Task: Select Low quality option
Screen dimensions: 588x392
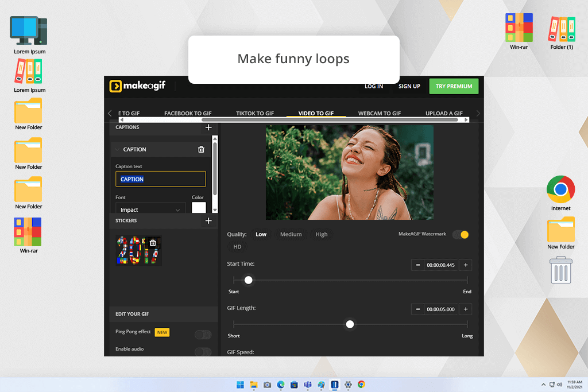Action: click(261, 234)
